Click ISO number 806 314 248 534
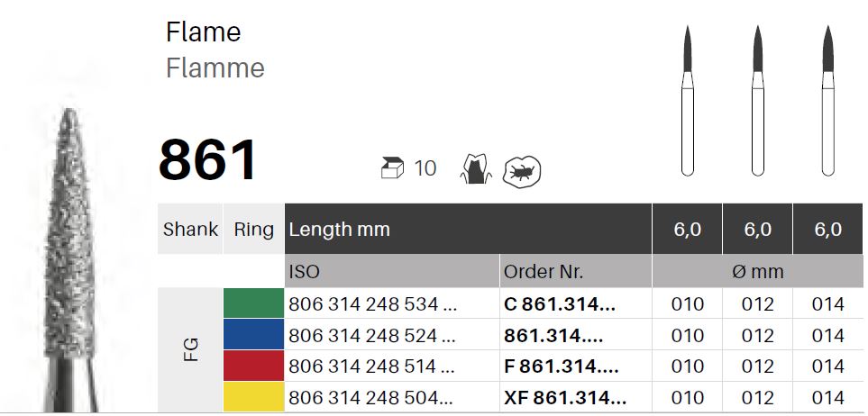 pyautogui.click(x=372, y=303)
